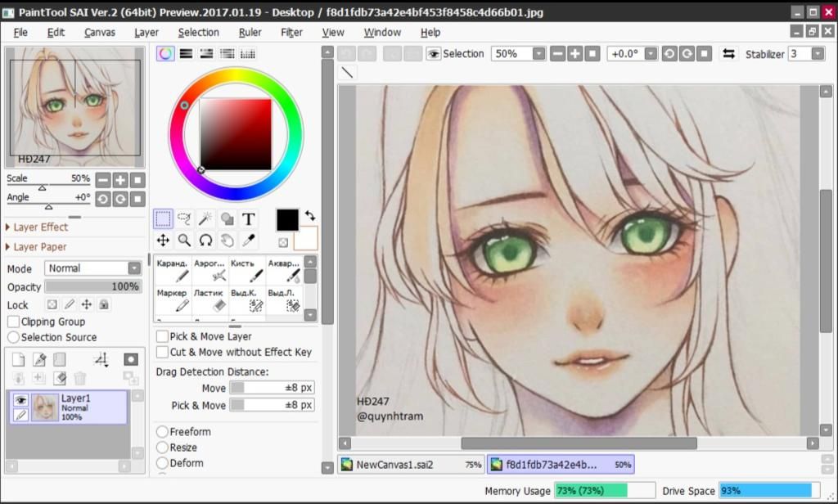Create a new normal layer
Image resolution: width=838 pixels, height=504 pixels.
[x=18, y=360]
